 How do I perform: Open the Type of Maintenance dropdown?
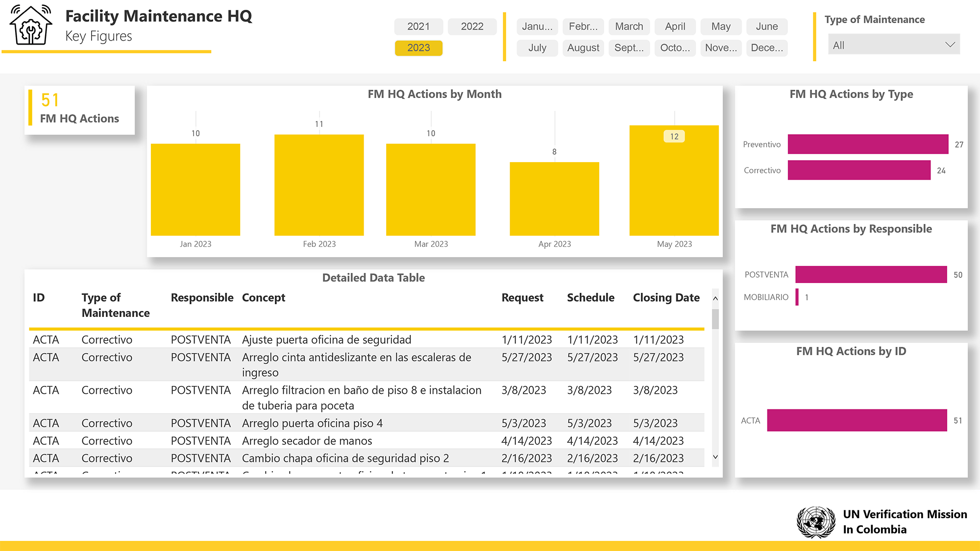coord(894,45)
